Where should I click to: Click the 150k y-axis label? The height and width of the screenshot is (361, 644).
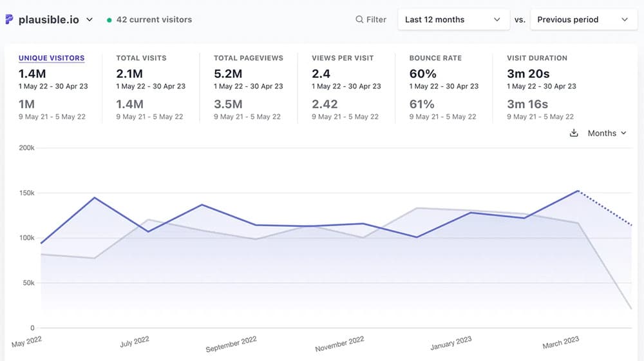click(26, 193)
